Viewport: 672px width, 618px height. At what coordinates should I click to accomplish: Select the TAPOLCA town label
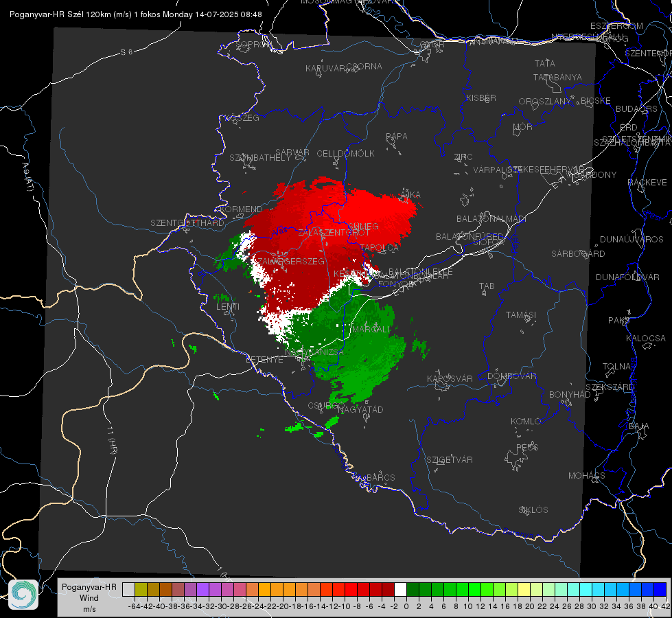click(380, 247)
